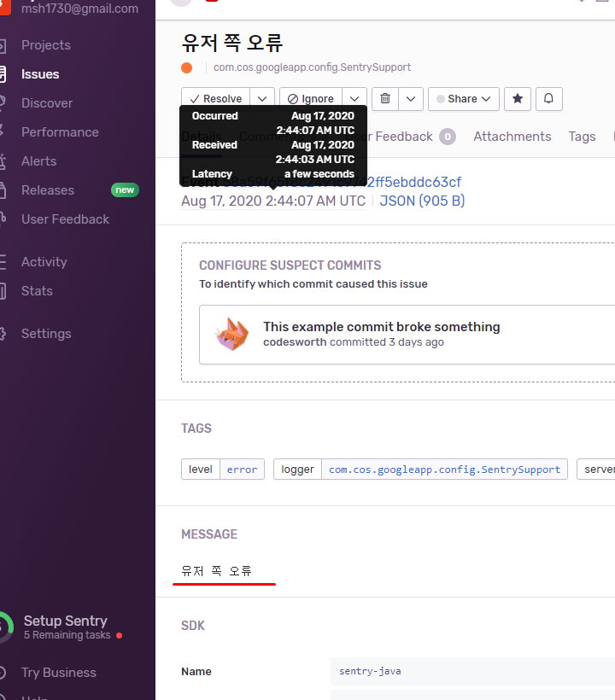Click the SDK section heading

click(193, 626)
